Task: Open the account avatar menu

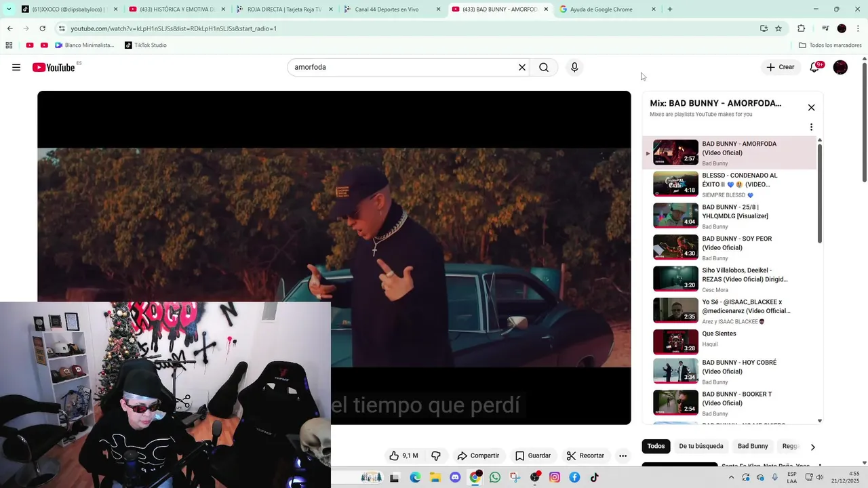Action: pos(840,67)
